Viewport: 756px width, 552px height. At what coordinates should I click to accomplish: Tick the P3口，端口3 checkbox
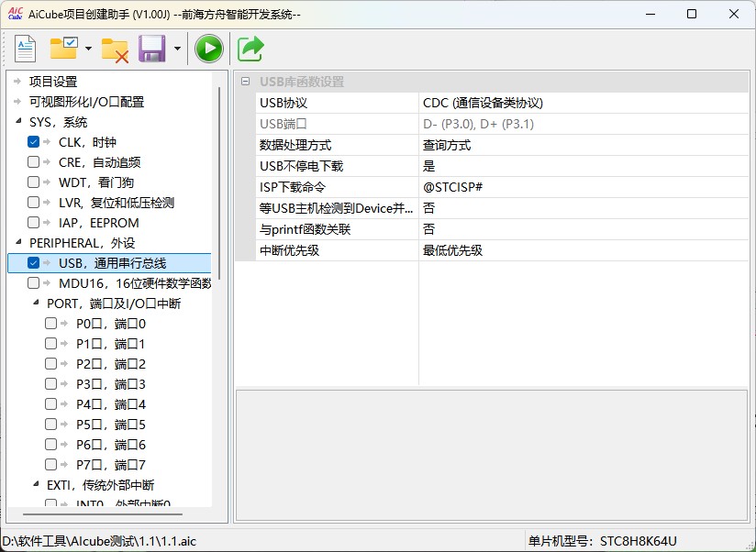pos(50,384)
